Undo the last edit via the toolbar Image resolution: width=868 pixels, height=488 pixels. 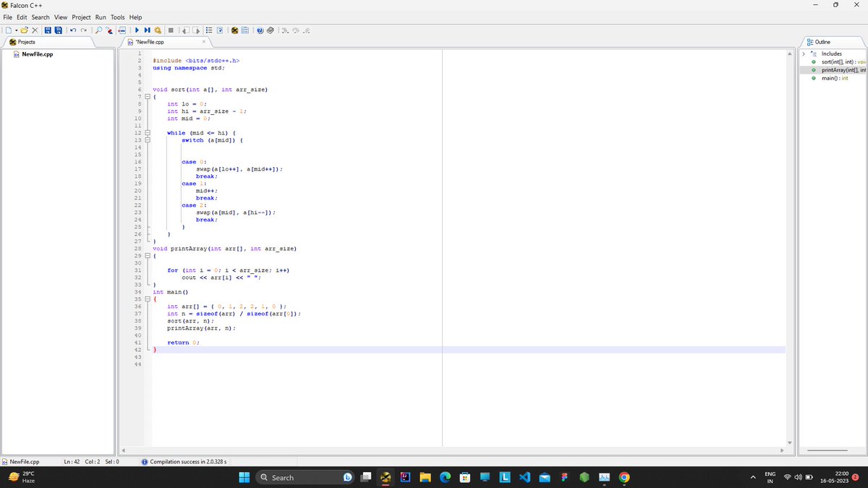73,30
